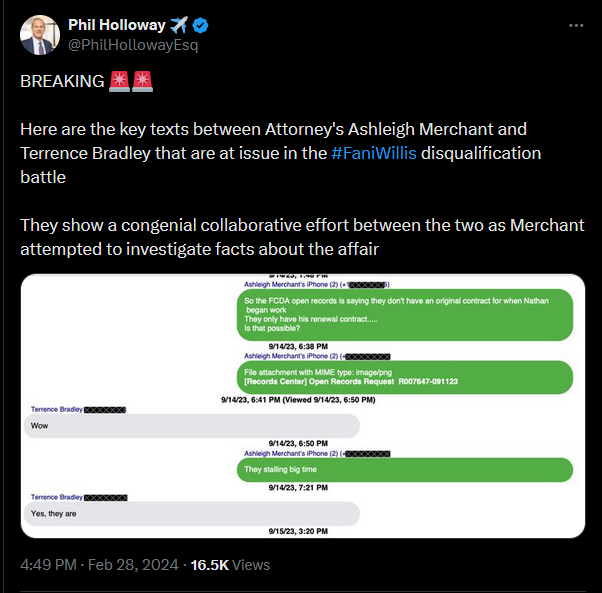Follow the #FaniWillis hashtag link

374,153
